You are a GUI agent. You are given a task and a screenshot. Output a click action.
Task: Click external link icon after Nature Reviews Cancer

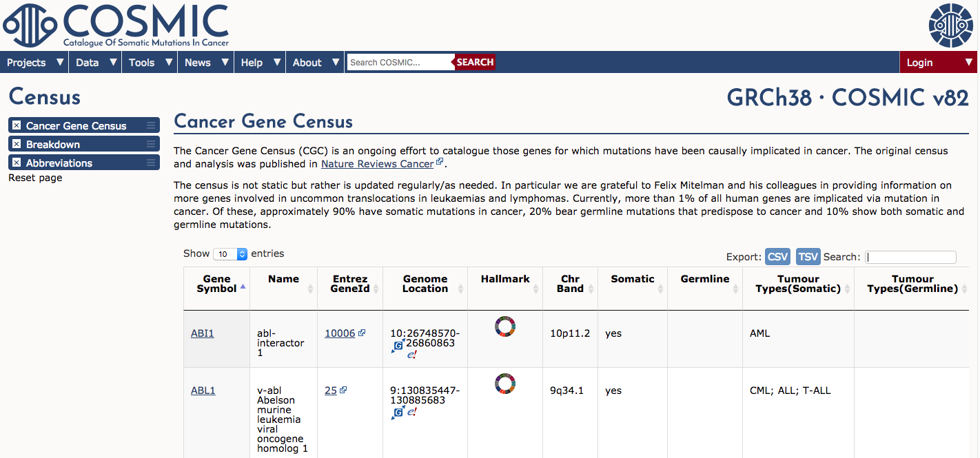click(440, 163)
